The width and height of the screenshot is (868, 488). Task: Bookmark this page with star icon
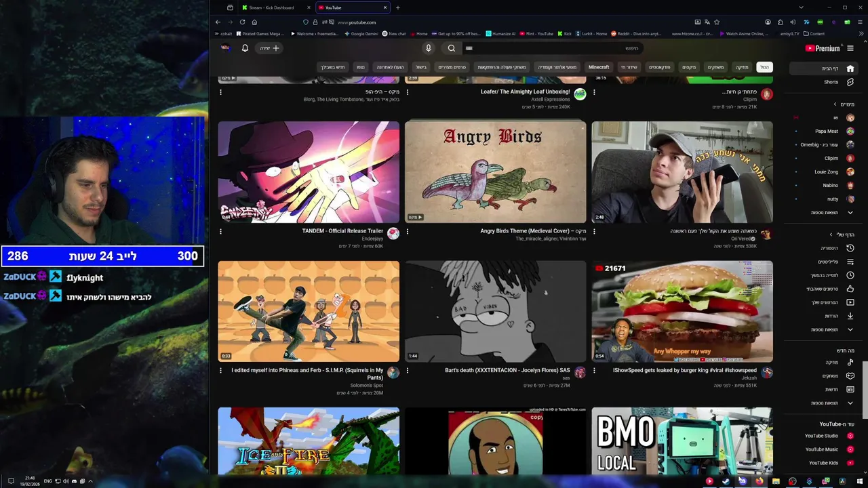[717, 22]
